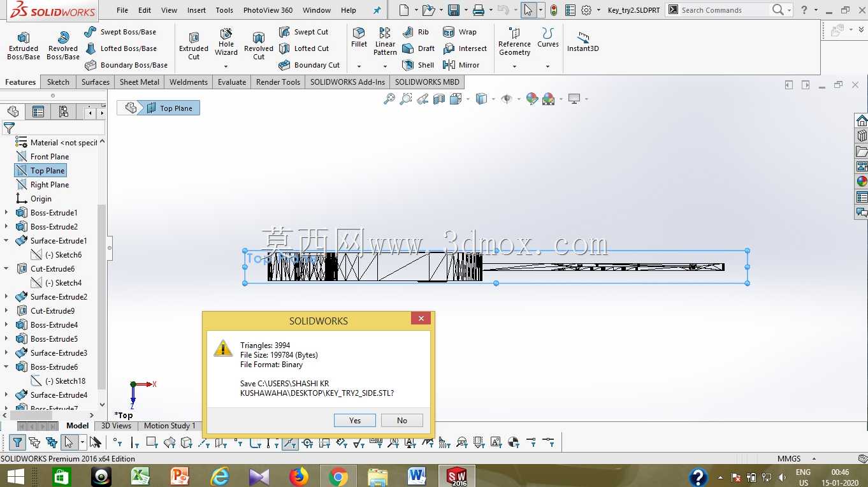Select the Swept Boss/Base tool
The height and width of the screenshot is (487, 868).
(x=120, y=32)
